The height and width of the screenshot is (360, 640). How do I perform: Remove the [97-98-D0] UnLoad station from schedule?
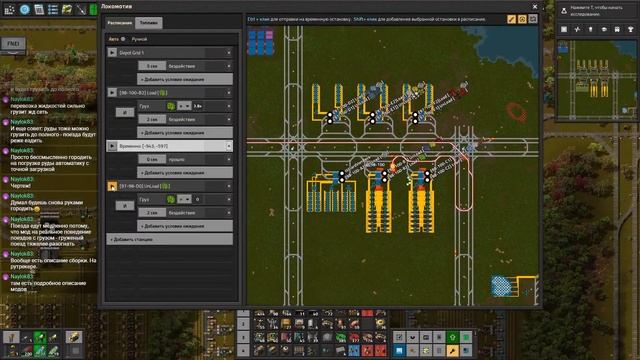tap(229, 186)
